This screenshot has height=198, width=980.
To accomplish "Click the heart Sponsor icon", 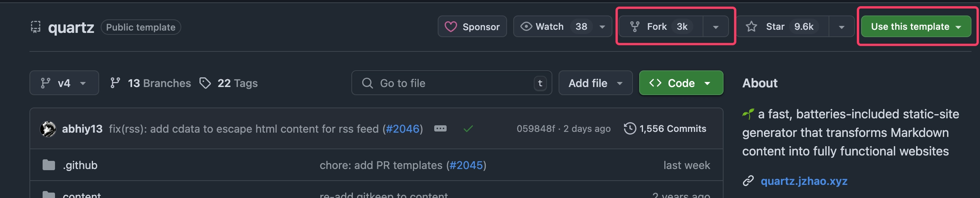I will tap(450, 27).
